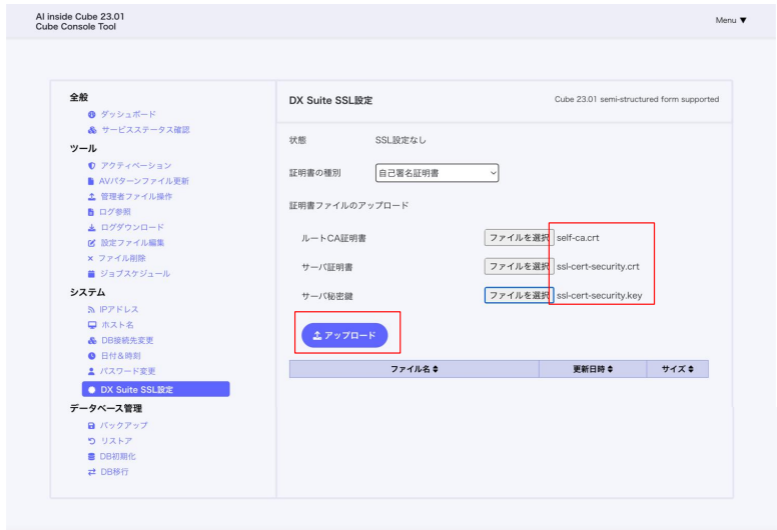The height and width of the screenshot is (530, 777).
Task: Sort the table by size column
Action: 677,370
